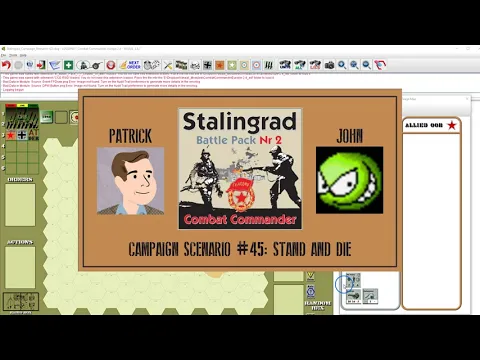Click the empty square slot above the map
This screenshot has height=360, width=480.
point(61,117)
